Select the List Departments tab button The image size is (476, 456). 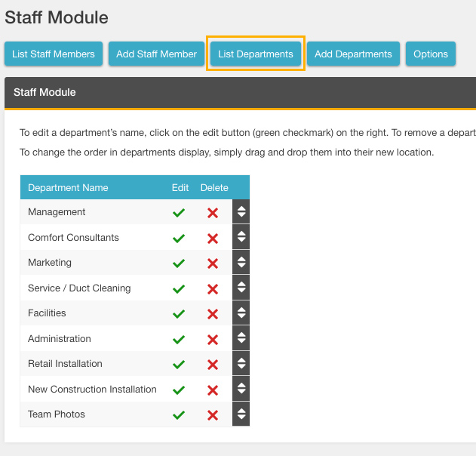pos(256,54)
